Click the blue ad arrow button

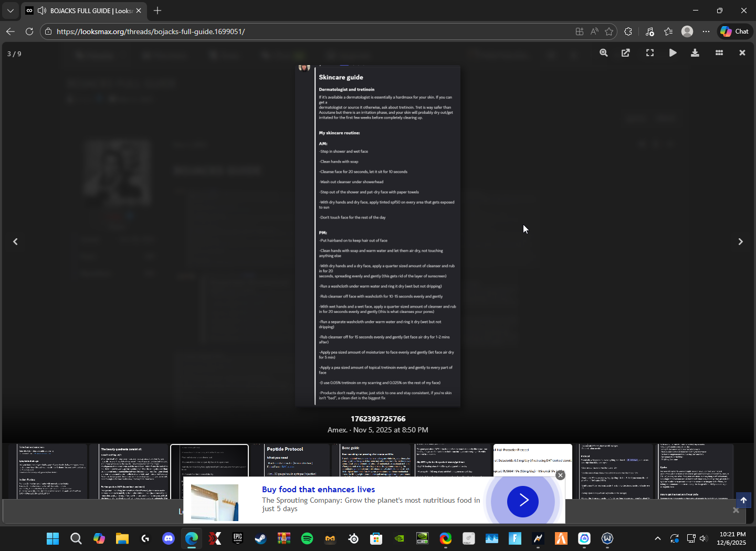coord(522,501)
